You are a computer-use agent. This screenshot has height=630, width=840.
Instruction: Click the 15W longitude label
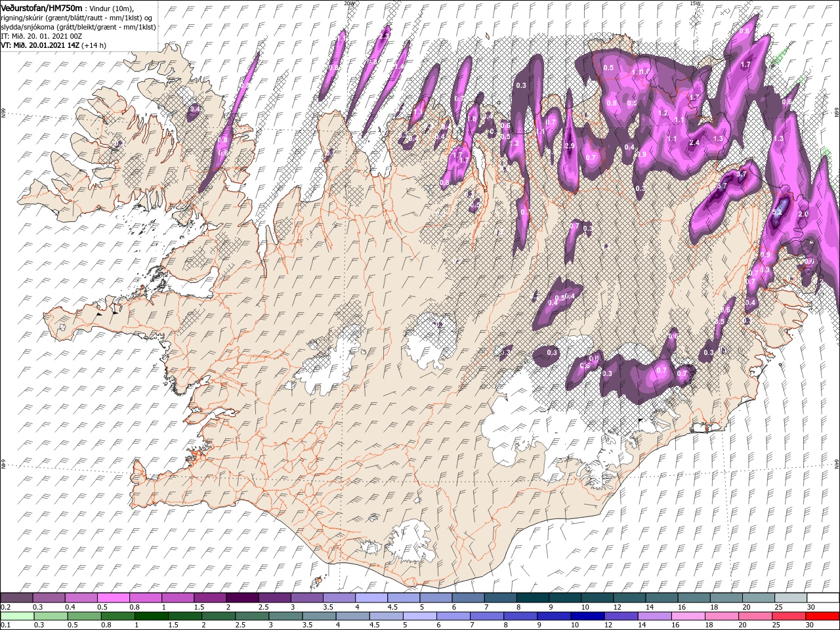click(x=695, y=3)
